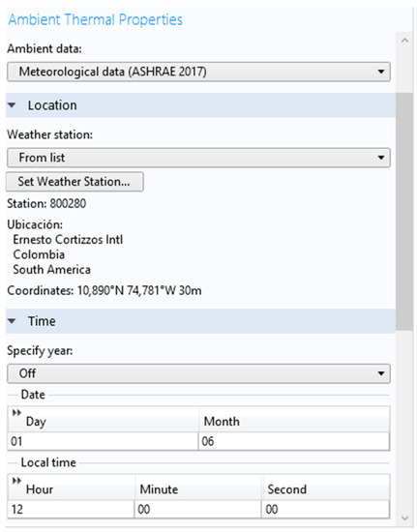Click the Location section header
417x532 pixels.
click(200, 105)
